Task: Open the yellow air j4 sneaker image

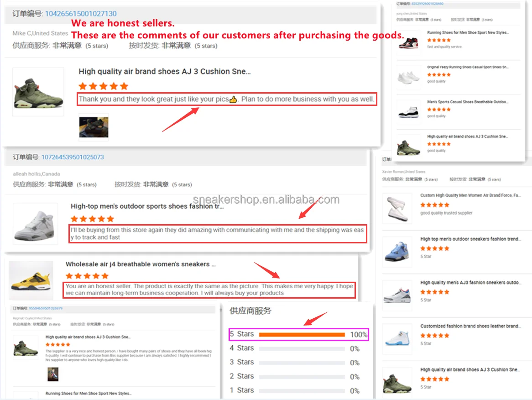Action: 31,279
